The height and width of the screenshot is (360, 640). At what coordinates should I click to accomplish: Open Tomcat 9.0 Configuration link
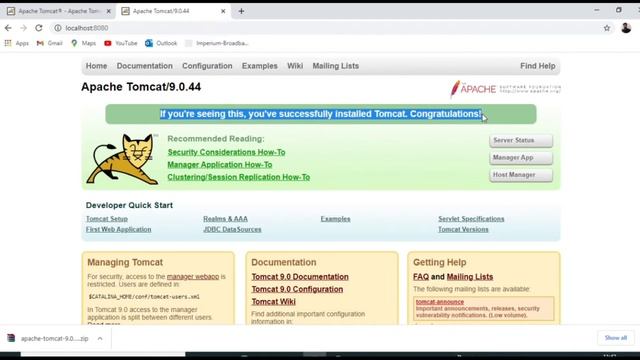(x=297, y=289)
